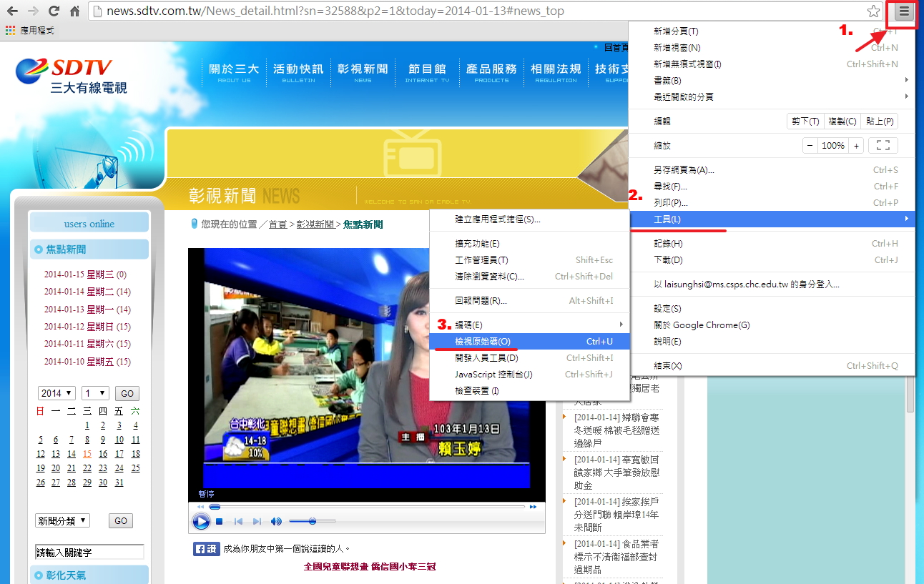Choose 開發人員工具(D) menu item

tap(529, 358)
